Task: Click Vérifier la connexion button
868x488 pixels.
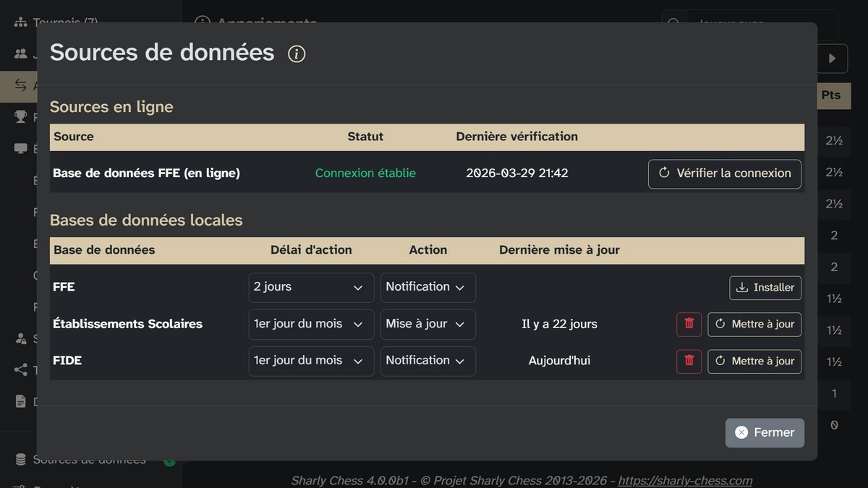Action: click(724, 174)
